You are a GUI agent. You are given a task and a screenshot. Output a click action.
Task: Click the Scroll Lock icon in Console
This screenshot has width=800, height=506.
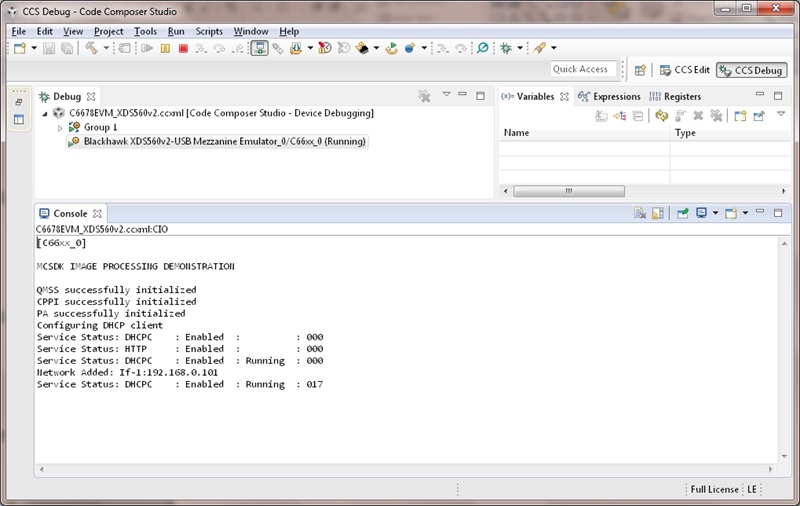(658, 213)
